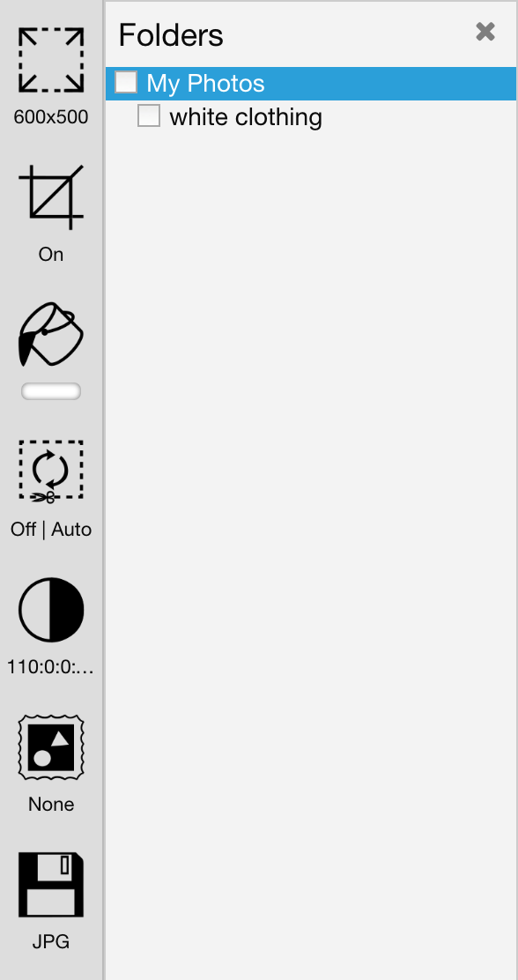Select the paint bucket background icon

click(50, 334)
